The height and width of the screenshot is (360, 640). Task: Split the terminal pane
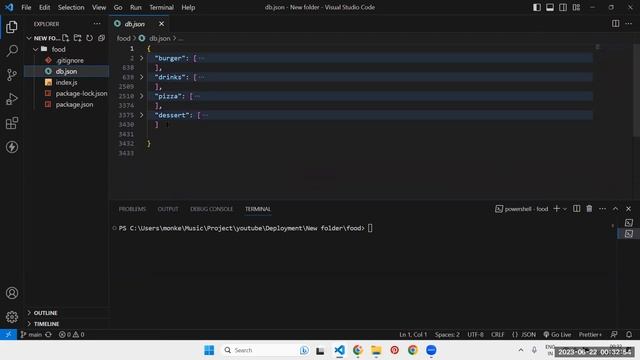coord(576,209)
